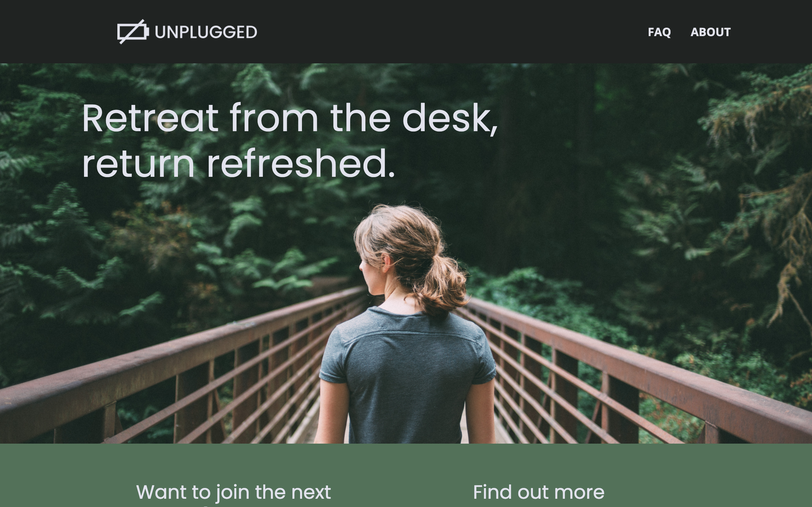Screen dimensions: 812x507
Task: Click the woman's ponytail in the hero photo
Action: 443,285
